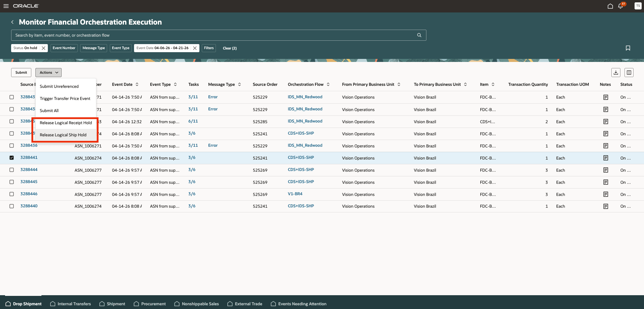Open orchestration flow link V1-BR4
This screenshot has width=644, height=309.
[295, 194]
